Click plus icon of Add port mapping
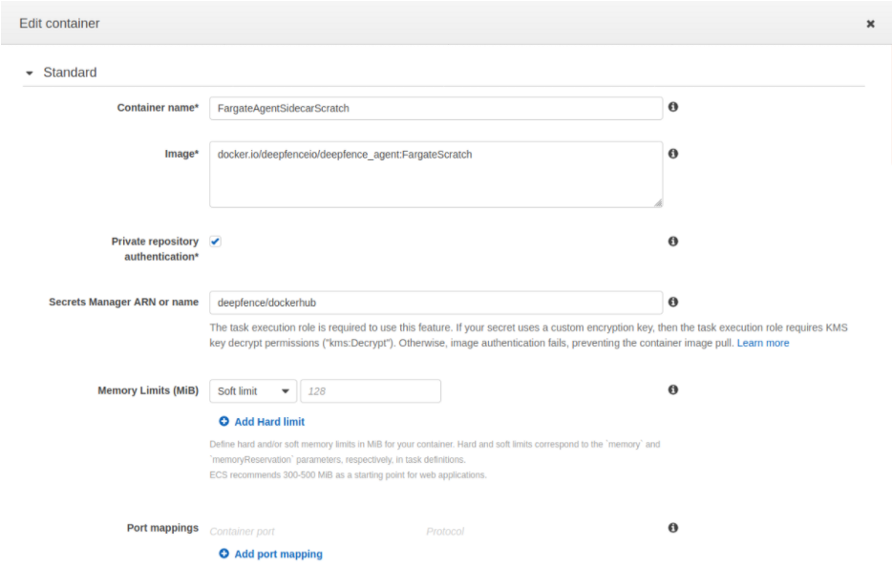This screenshot has height=588, width=892. tap(224, 554)
